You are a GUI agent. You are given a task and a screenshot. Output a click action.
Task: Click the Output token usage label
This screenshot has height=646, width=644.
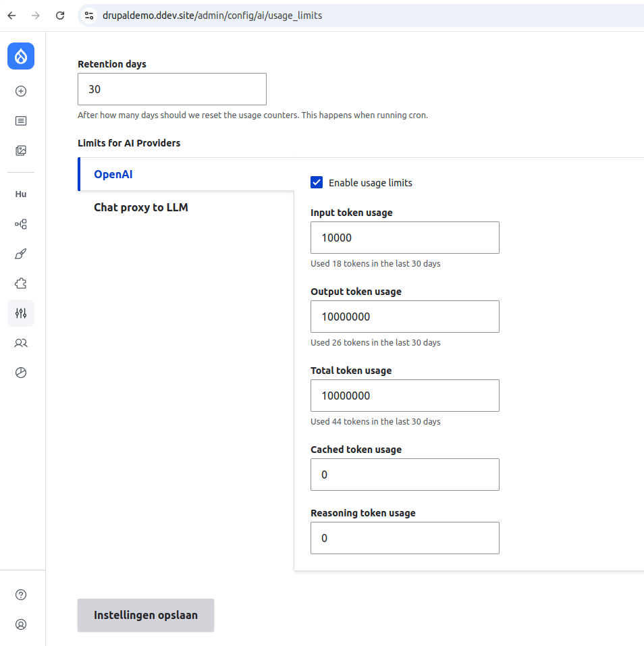356,292
